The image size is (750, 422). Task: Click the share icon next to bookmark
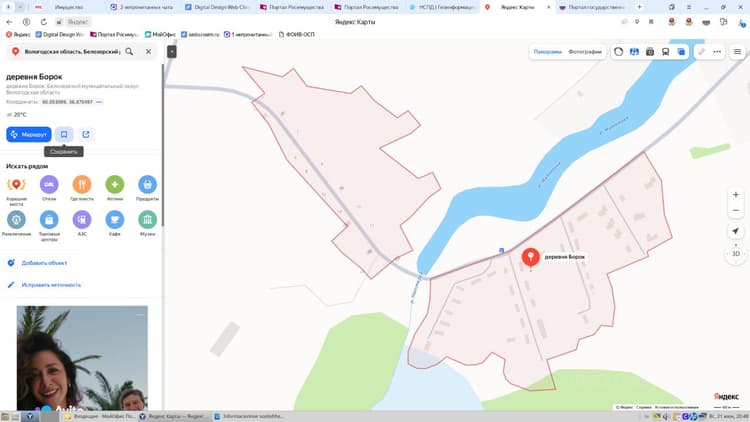86,134
